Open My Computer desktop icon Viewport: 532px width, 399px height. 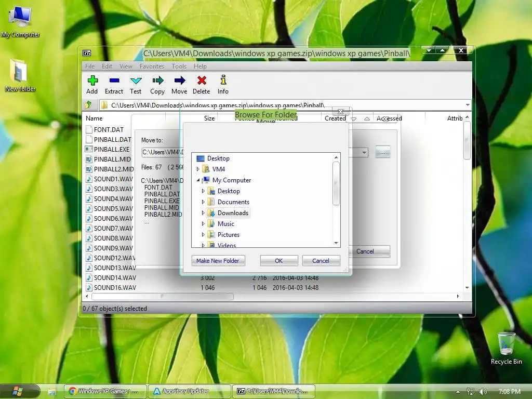(20, 21)
